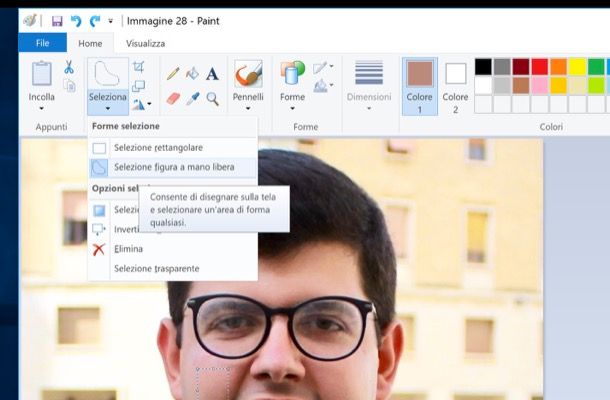Pick the gray color swatch
This screenshot has height=400, width=610.
coord(502,67)
